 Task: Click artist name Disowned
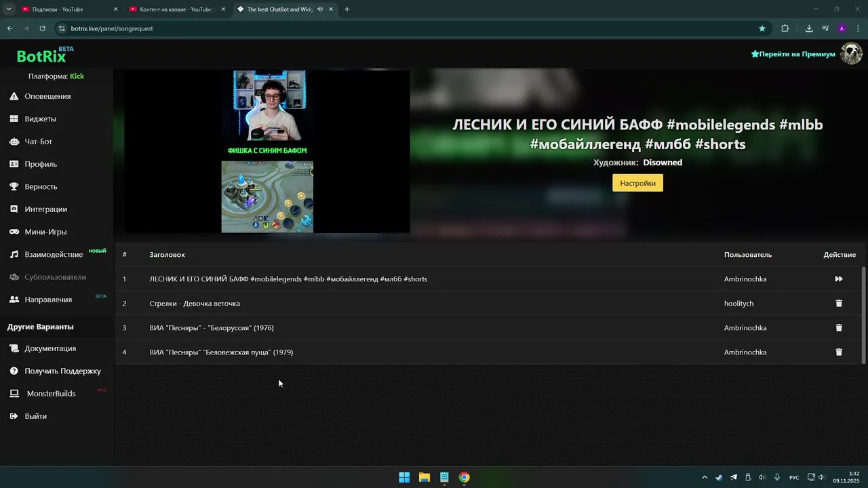point(663,163)
